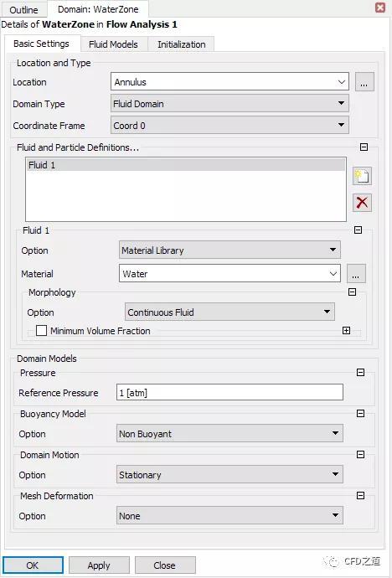Switch to the Initialization tab
392x578 pixels.
coord(181,44)
